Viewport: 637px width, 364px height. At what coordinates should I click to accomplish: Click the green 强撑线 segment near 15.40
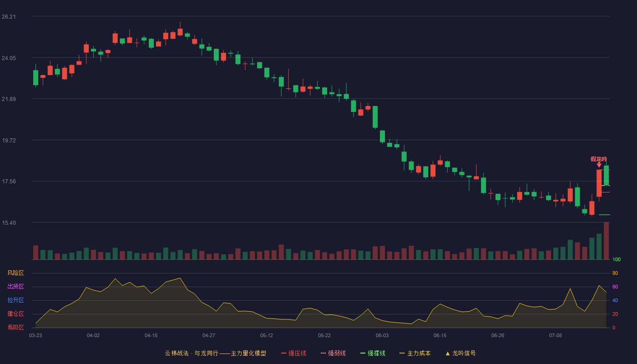604,215
